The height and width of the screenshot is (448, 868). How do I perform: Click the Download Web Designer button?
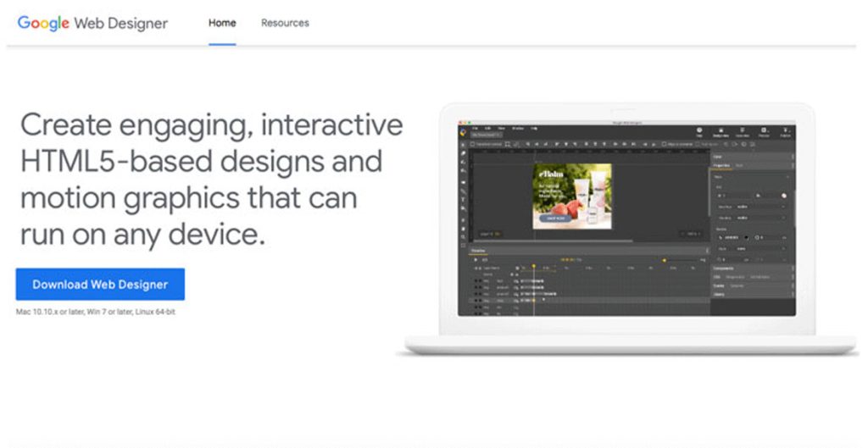100,285
